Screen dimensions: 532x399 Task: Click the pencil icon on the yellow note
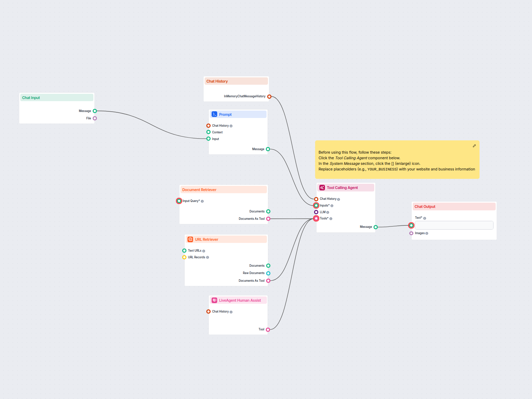click(474, 146)
